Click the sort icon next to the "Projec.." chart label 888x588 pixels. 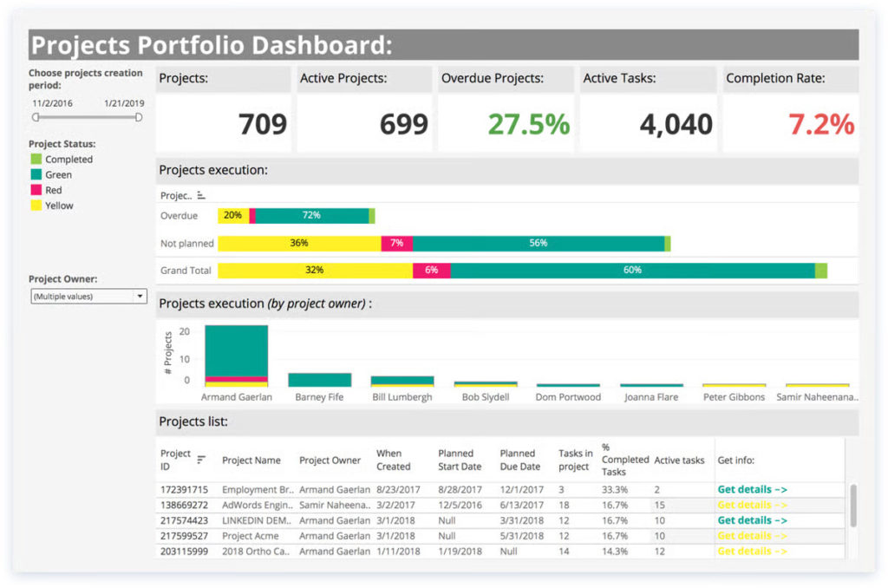[x=202, y=196]
